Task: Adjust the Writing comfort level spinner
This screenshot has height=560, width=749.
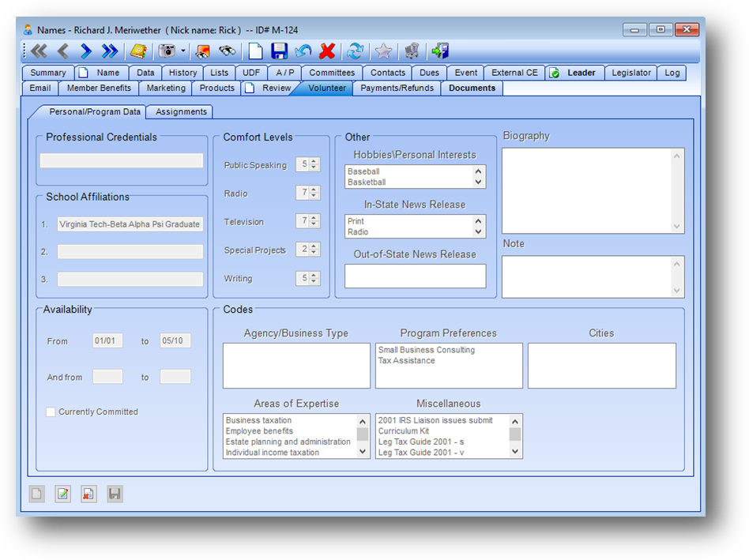Action: [314, 278]
